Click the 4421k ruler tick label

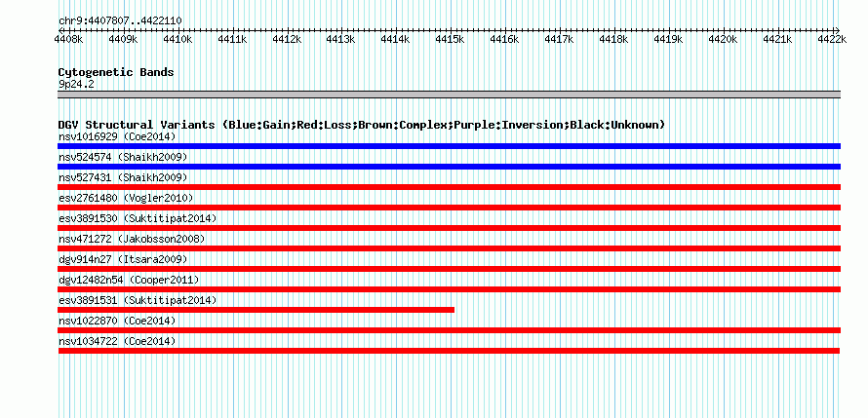click(x=777, y=39)
